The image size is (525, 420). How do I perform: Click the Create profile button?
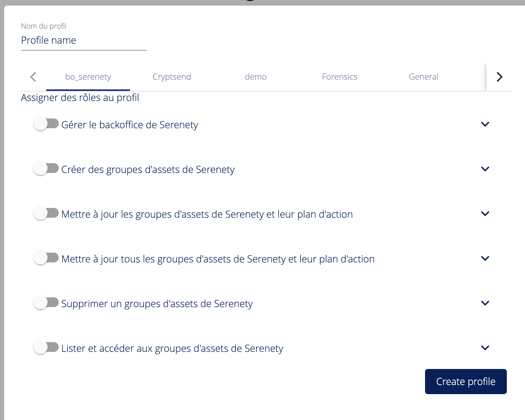tap(466, 382)
